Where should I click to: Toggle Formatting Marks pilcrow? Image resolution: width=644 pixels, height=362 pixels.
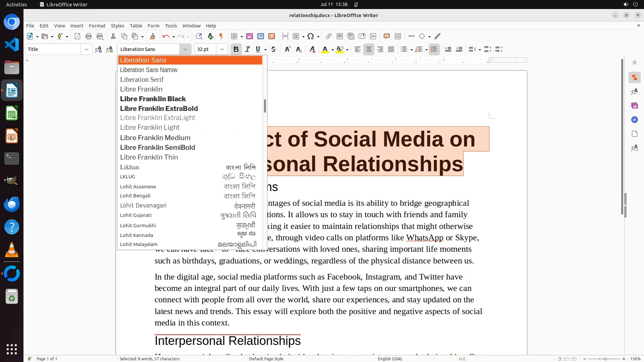click(x=221, y=36)
